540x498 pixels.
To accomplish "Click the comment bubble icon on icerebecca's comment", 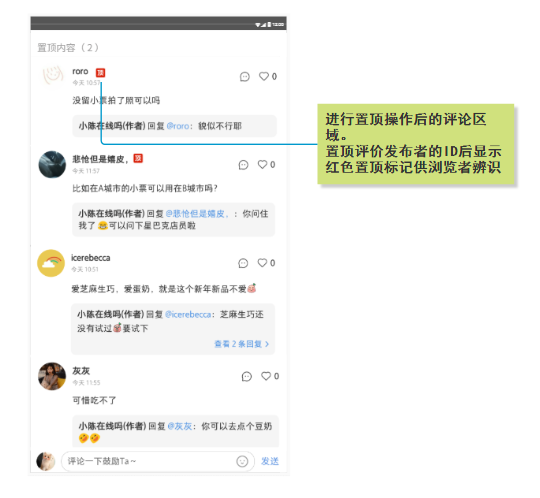I will click(243, 263).
